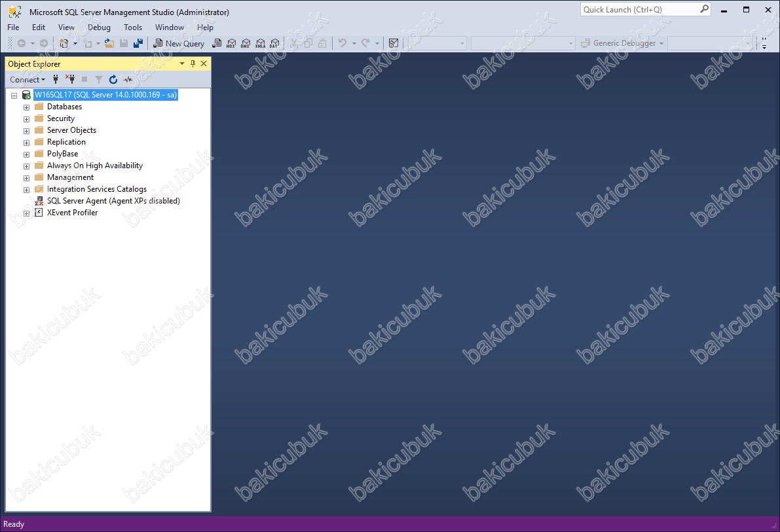Expand the Integration Services Catalogs node
The image size is (780, 532).
tap(26, 190)
